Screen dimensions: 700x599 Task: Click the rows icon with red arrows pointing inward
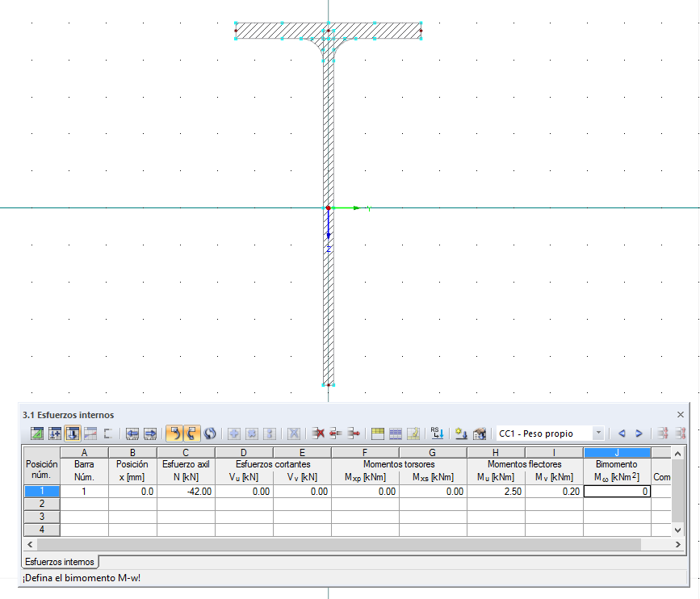[x=664, y=434]
